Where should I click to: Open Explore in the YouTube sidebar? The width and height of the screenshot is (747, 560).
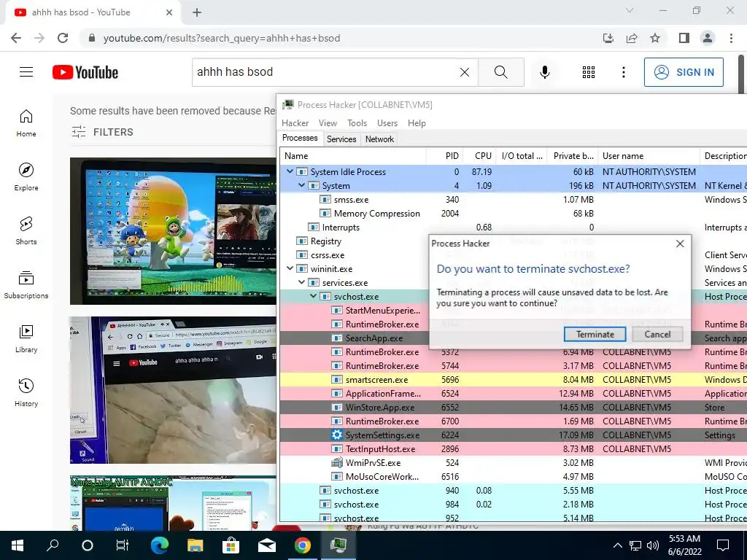(26, 177)
